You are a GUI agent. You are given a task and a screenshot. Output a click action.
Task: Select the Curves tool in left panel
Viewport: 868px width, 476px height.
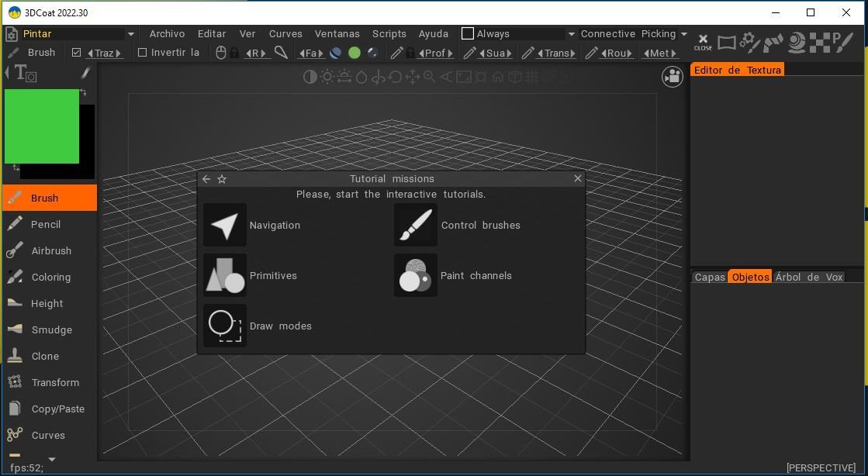(x=50, y=435)
